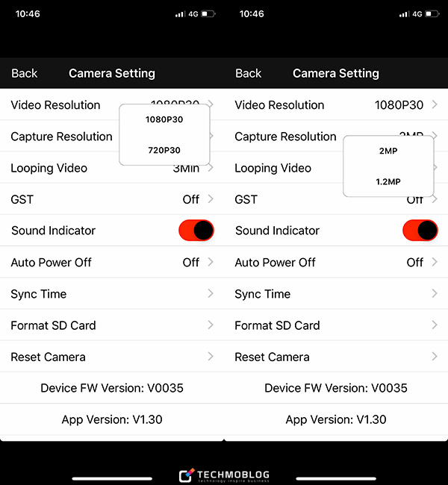The image size is (448, 485).
Task: Open GST chevron on left screen
Action: [x=211, y=199]
